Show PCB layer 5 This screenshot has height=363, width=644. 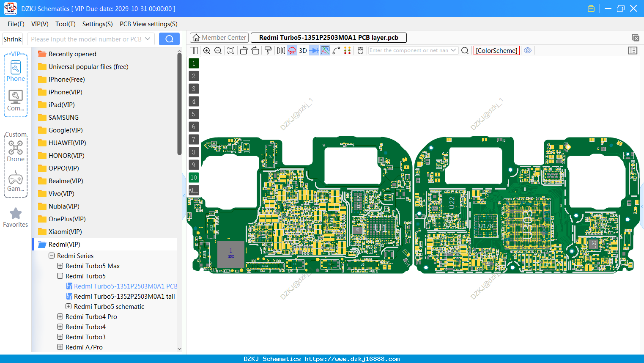194,114
